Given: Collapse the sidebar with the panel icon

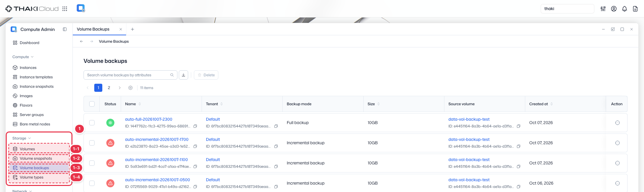Looking at the screenshot, I should 65,29.
